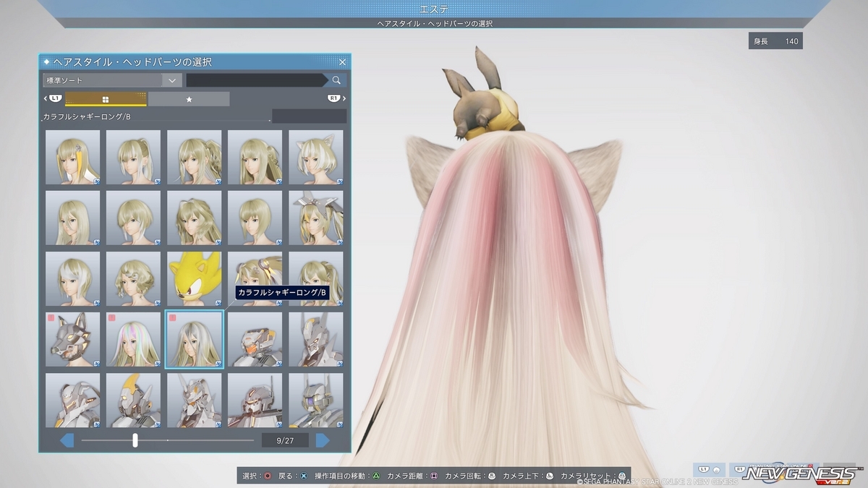The width and height of the screenshot is (868, 488).
Task: Click the 戻る cross button hint
Action: [x=294, y=476]
